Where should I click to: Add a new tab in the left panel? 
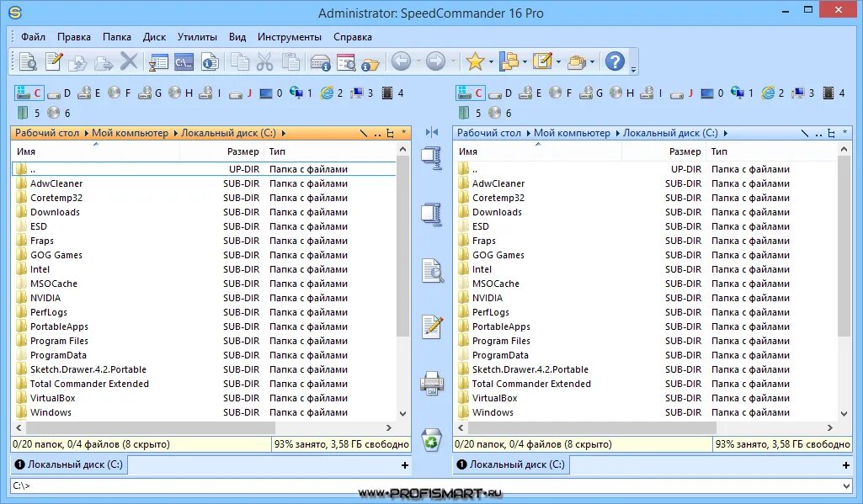point(404,465)
